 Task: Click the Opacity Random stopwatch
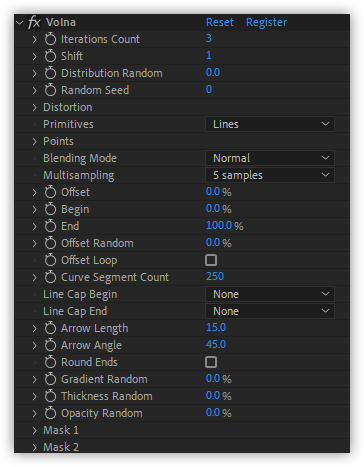pos(50,413)
